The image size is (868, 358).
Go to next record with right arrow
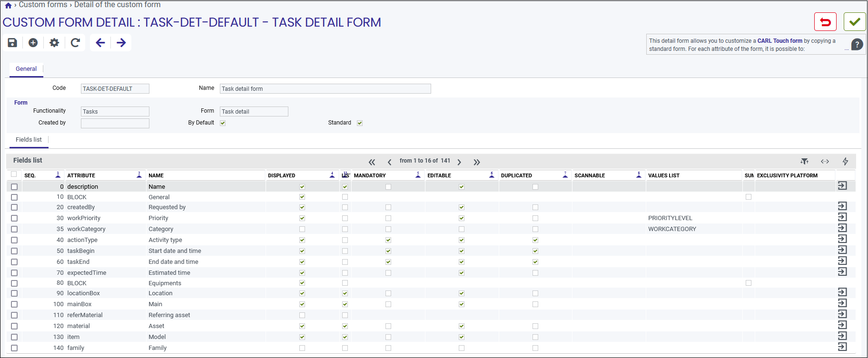[121, 43]
